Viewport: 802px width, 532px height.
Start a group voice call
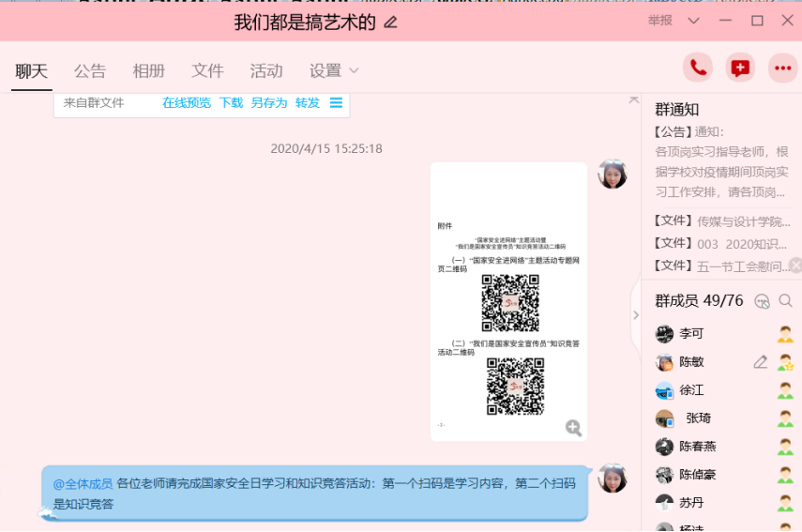697,68
